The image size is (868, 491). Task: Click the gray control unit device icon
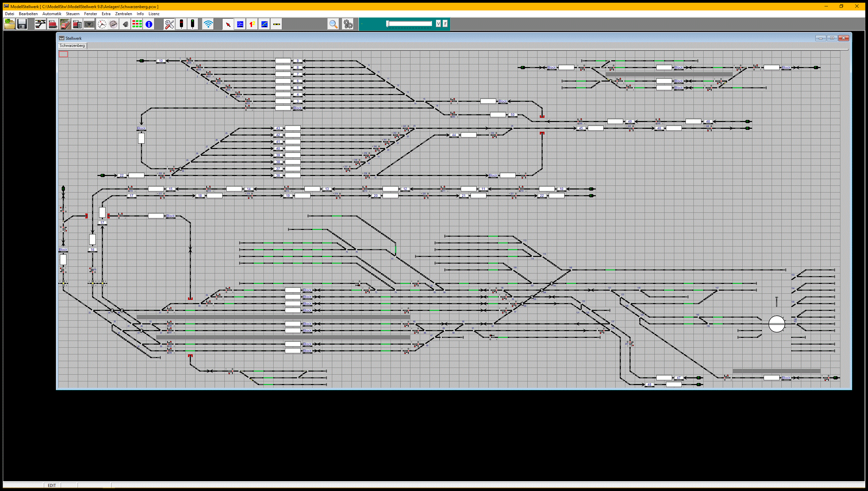(x=89, y=24)
